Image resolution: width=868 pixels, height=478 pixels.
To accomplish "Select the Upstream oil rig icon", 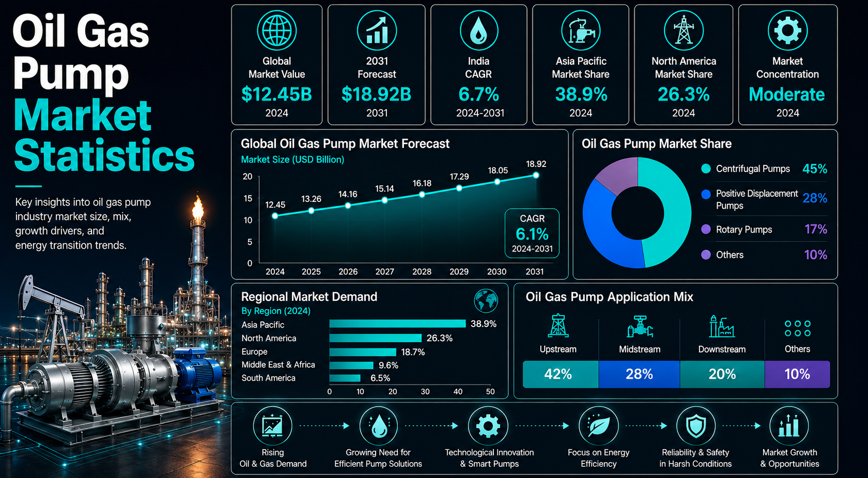I will (558, 326).
